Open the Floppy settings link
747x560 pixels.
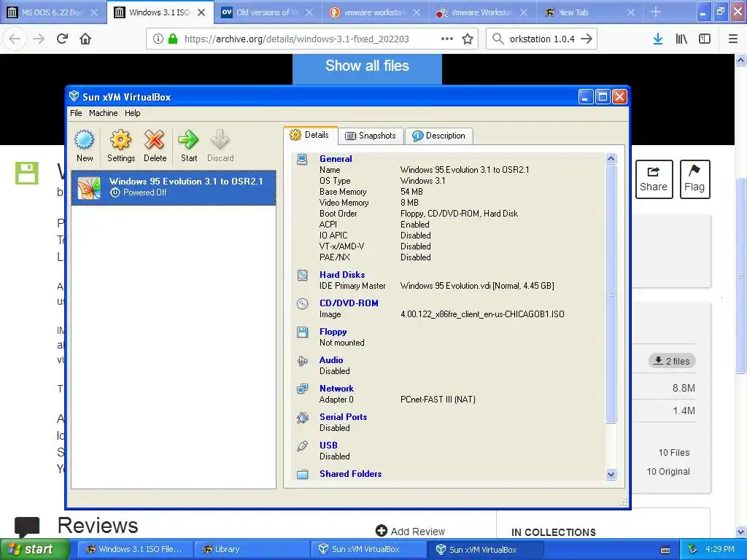[x=333, y=332]
